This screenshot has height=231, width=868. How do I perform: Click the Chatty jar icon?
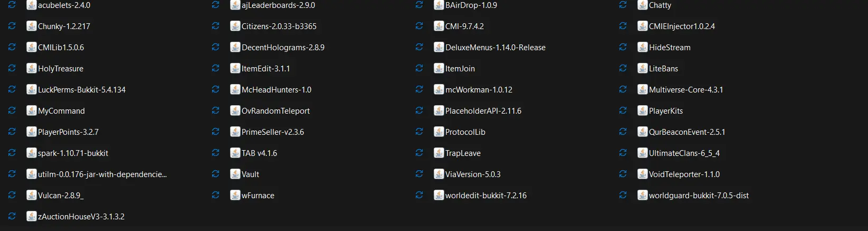(643, 5)
